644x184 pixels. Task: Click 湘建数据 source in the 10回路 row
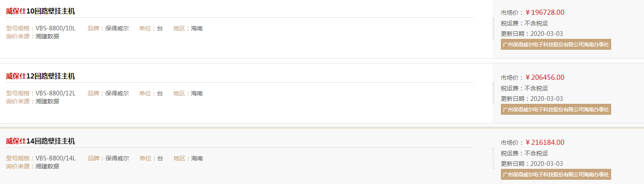tap(47, 36)
